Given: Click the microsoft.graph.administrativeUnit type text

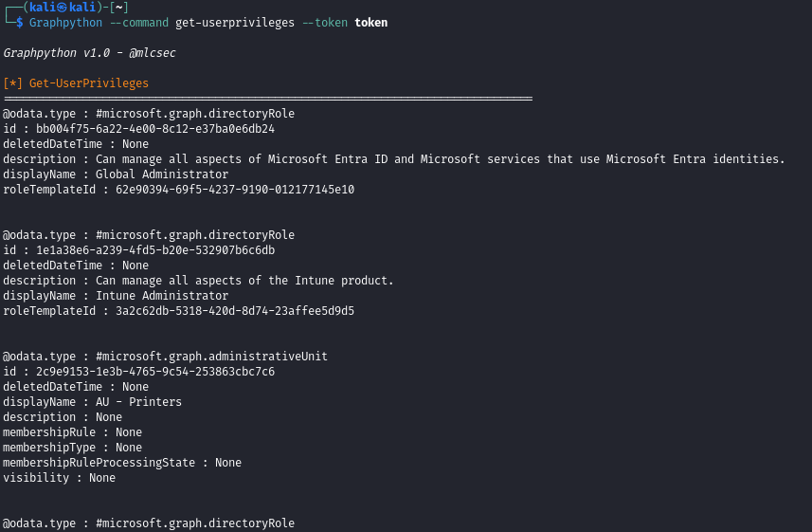Looking at the screenshot, I should pos(211,357).
